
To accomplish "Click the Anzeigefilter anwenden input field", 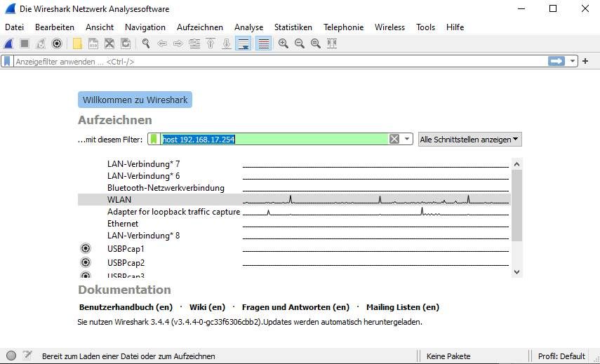I will tap(281, 62).
